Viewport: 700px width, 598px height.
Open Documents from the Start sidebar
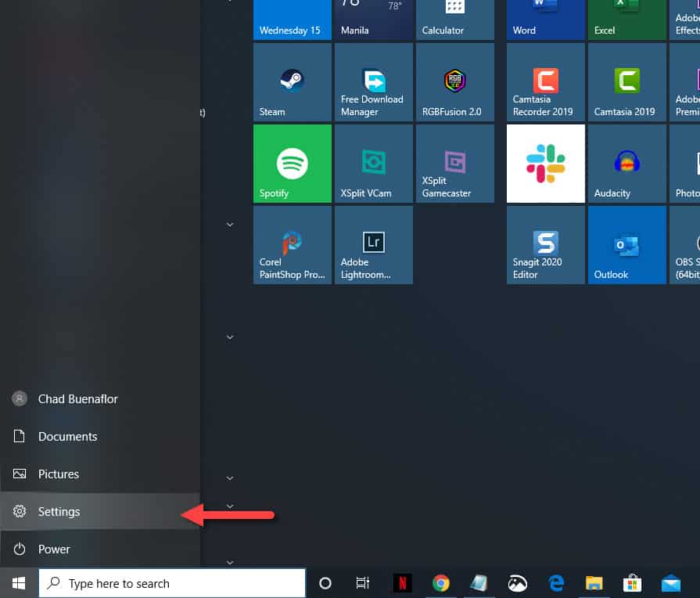(x=100, y=436)
